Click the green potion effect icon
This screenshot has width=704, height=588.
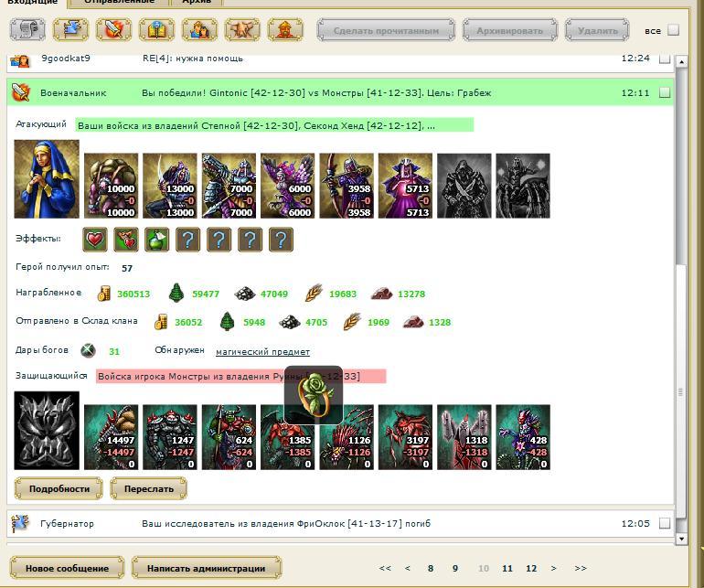pos(157,240)
